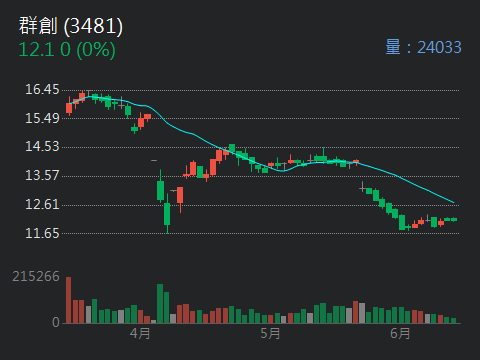Click the last candlestick at the chart's right end

[454, 219]
